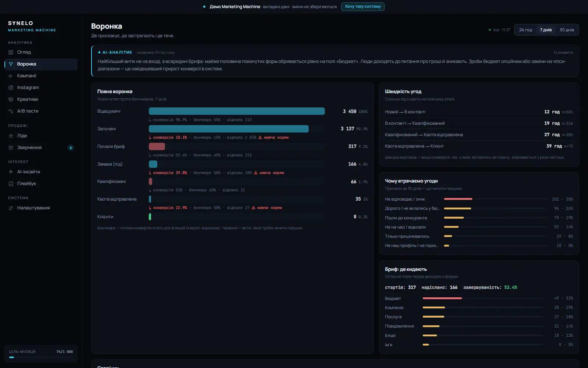Click the warning icon in Залучені row

[260, 137]
